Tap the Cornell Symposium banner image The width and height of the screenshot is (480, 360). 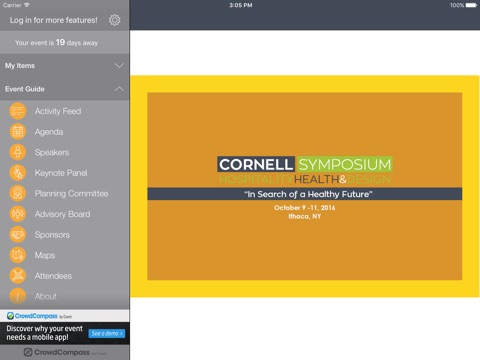pos(305,186)
